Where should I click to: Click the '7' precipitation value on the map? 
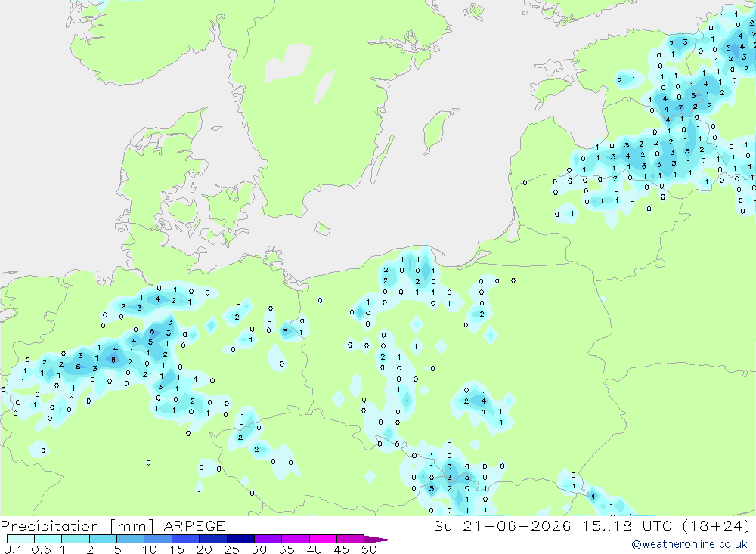(681, 107)
